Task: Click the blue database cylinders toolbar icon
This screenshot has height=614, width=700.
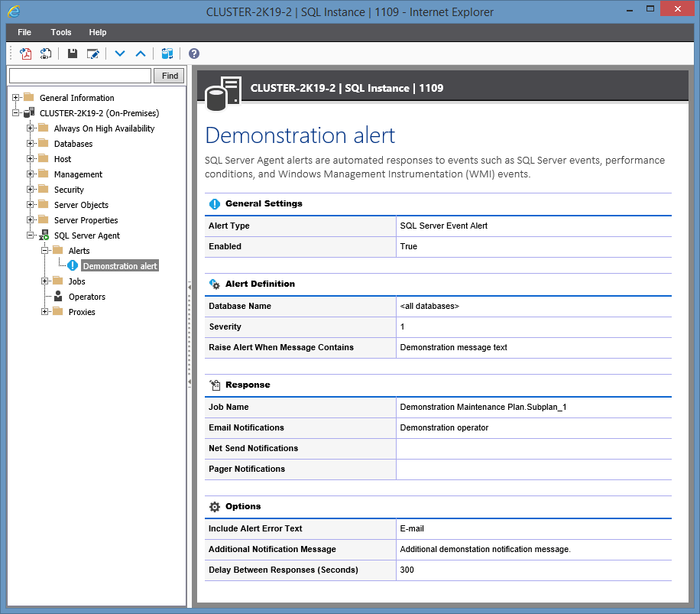Action: pos(167,54)
